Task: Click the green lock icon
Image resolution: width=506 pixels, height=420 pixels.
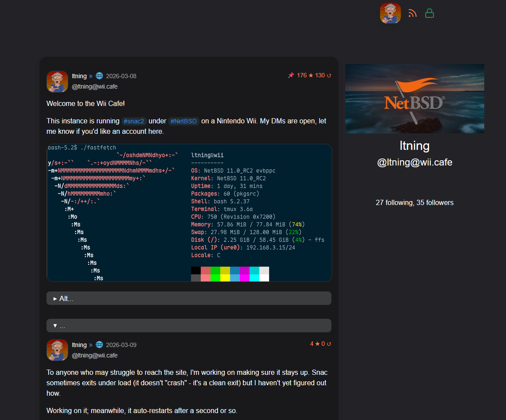Action: [x=430, y=13]
